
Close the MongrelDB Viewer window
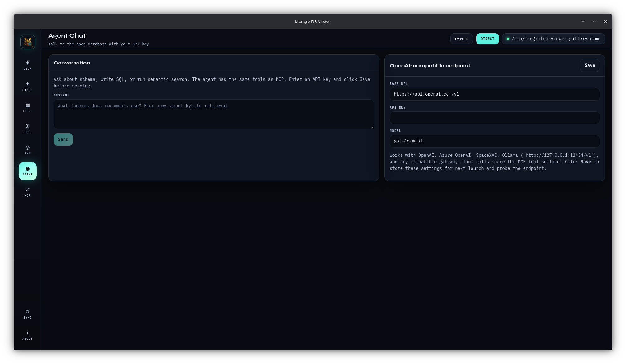click(605, 21)
